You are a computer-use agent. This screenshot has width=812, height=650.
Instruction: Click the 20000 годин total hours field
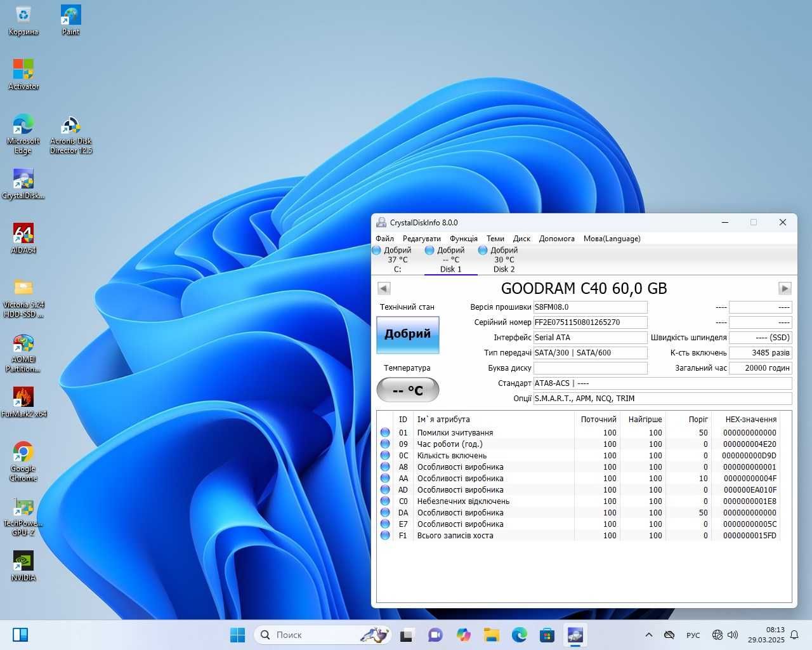761,368
